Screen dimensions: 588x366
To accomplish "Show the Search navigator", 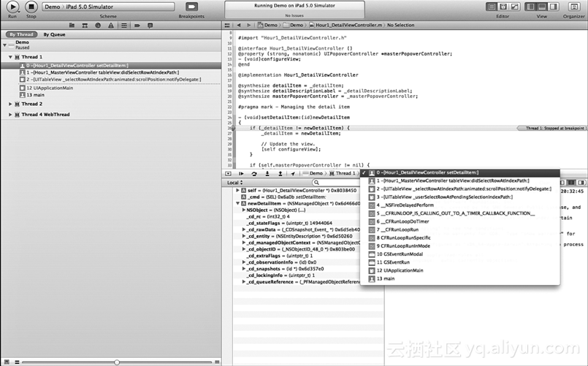I will (98, 26).
